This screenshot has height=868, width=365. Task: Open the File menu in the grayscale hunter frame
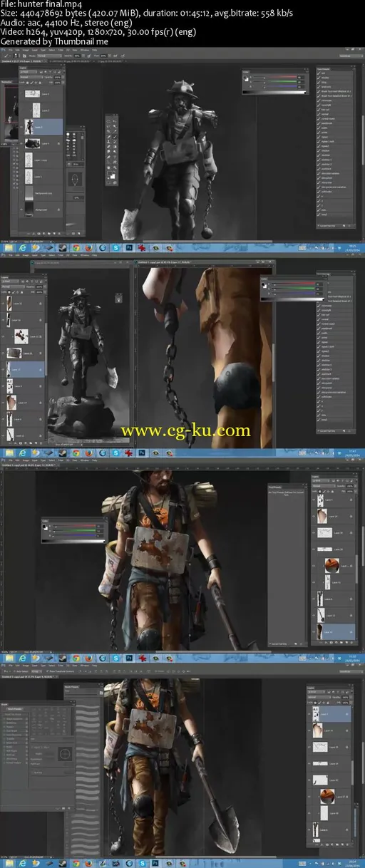(x=11, y=49)
